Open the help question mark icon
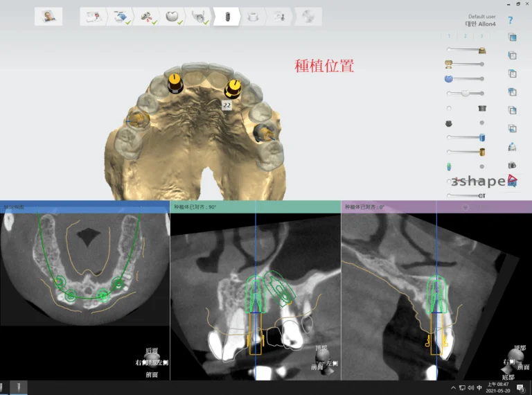The height and width of the screenshot is (395, 532). point(511,21)
